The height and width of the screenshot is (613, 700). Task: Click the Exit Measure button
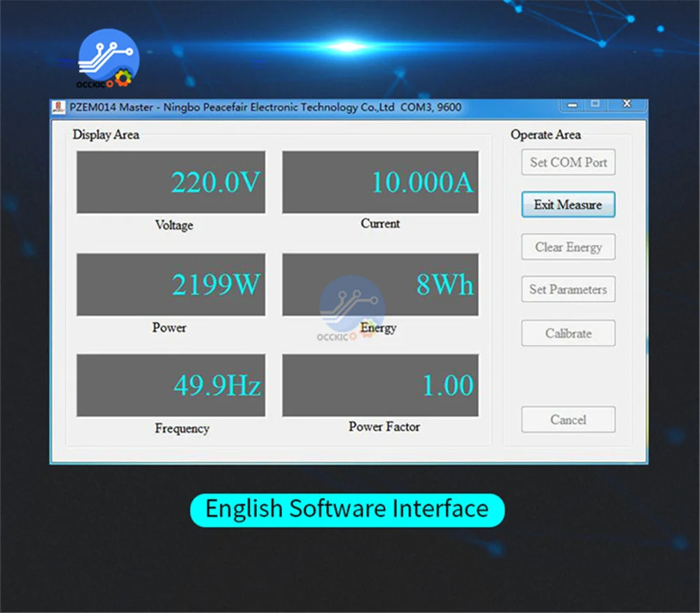tap(568, 204)
